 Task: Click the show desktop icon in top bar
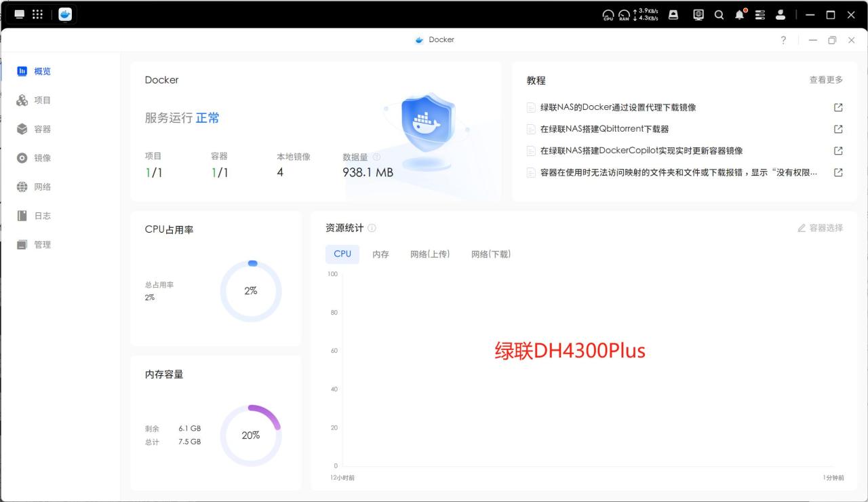[x=20, y=14]
